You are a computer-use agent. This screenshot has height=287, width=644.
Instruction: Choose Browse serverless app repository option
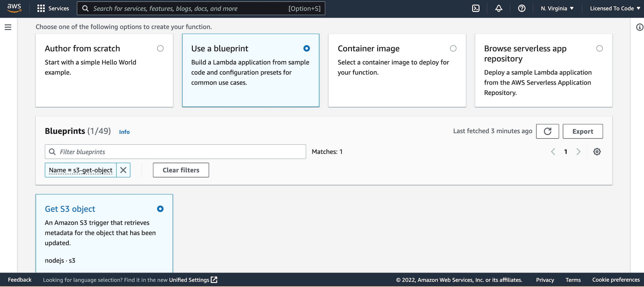tap(599, 49)
